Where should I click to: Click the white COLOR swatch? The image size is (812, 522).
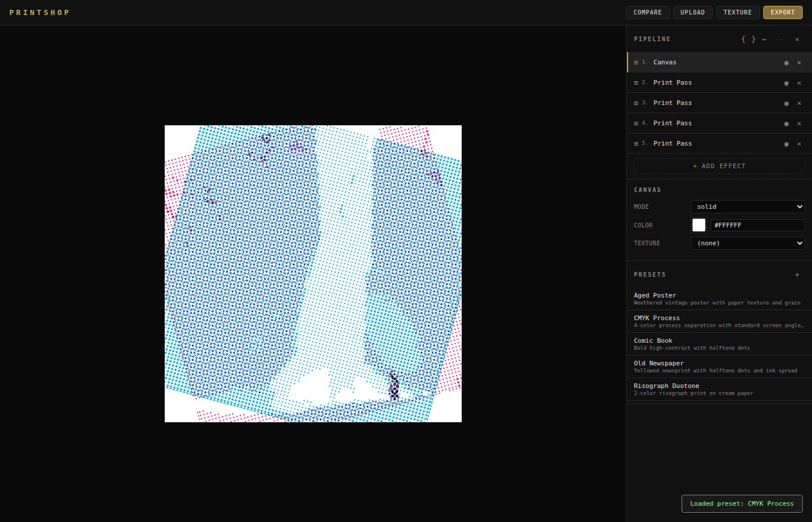tap(698, 224)
